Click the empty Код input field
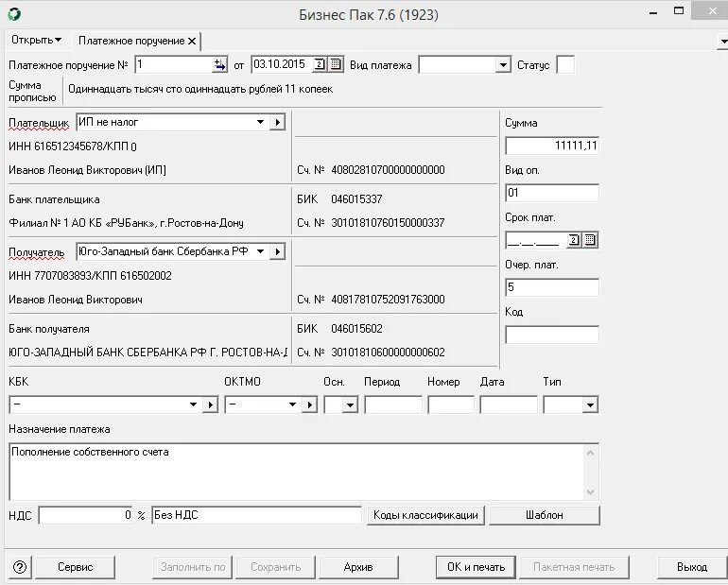 coord(552,335)
